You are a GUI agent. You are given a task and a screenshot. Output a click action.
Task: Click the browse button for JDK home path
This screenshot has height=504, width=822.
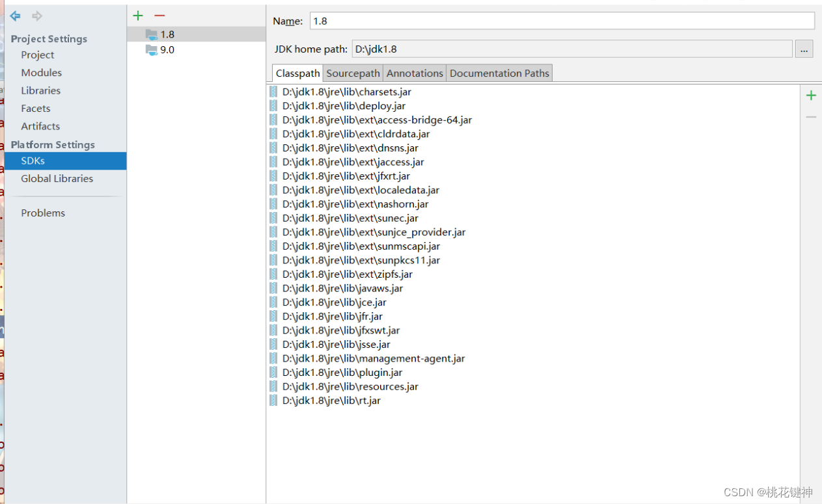click(x=804, y=48)
